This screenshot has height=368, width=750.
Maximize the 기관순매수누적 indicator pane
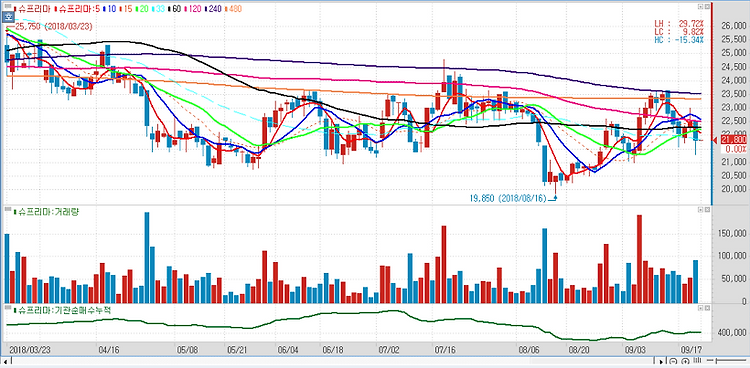(699, 308)
